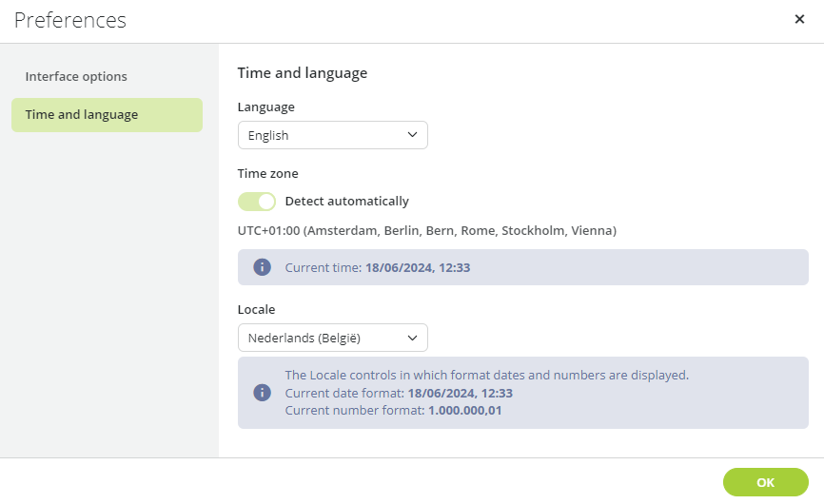Click the Locale field label

257,309
